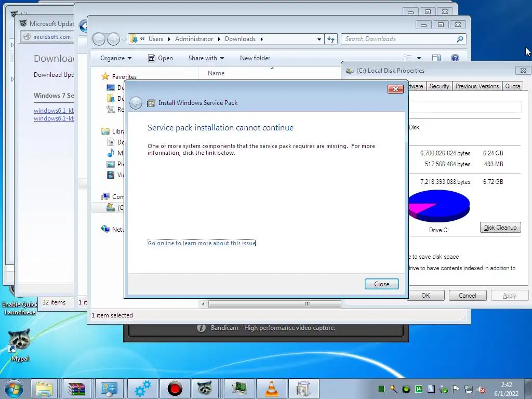Open the first windows6.1-kb download link
Image resolution: width=532 pixels, height=399 pixels.
54,110
